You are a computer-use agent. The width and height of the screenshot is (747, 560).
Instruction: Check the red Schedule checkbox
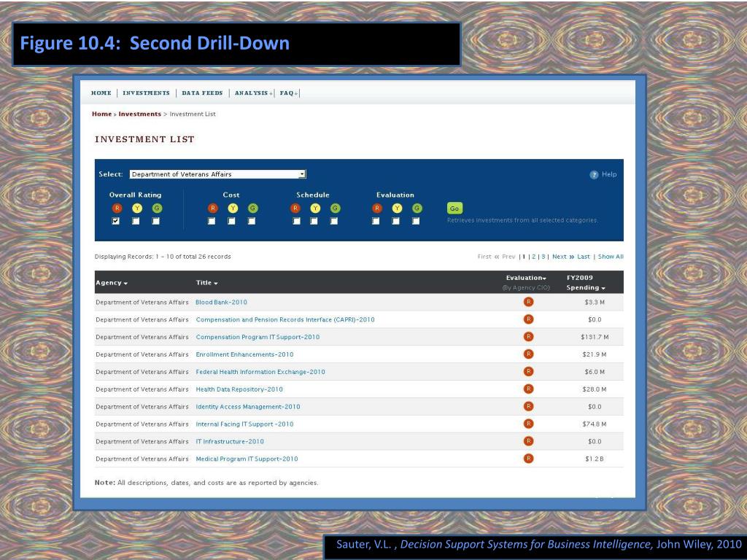(296, 221)
